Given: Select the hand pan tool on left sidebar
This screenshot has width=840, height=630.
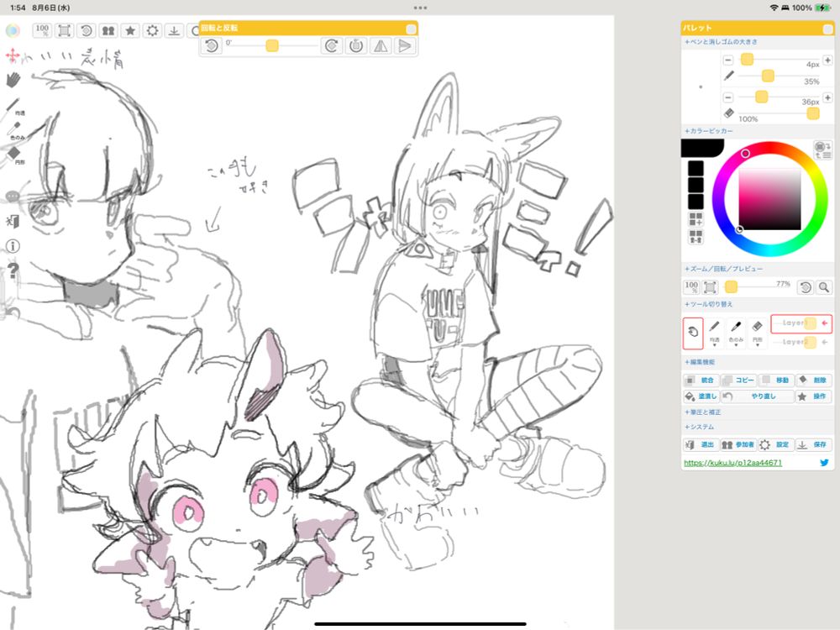Looking at the screenshot, I should 13,80.
